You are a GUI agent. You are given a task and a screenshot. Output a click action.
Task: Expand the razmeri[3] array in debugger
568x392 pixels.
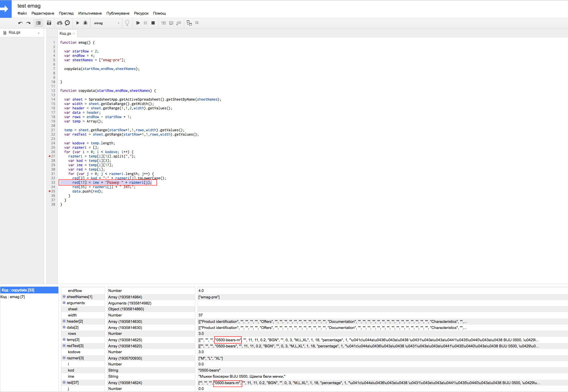point(64,358)
